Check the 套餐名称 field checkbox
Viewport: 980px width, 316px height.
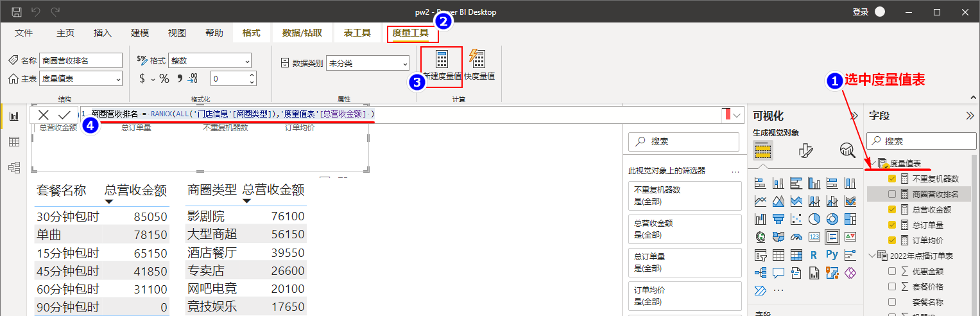[x=892, y=302]
